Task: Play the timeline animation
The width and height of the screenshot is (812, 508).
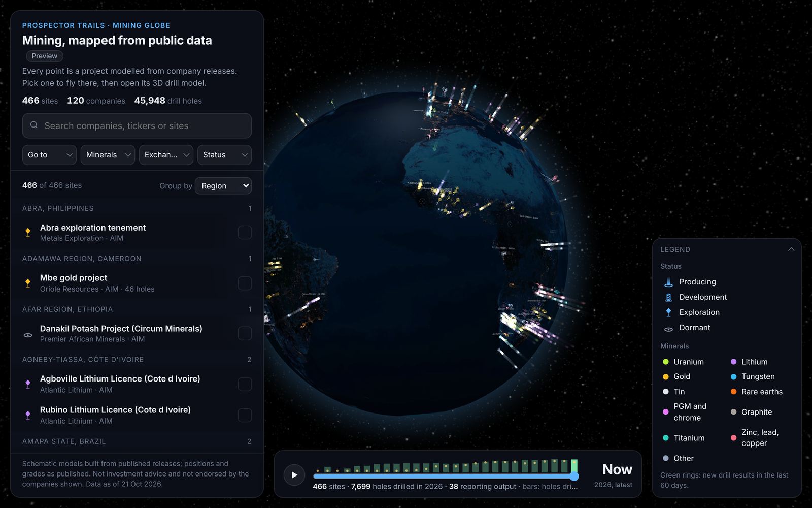Action: tap(294, 475)
